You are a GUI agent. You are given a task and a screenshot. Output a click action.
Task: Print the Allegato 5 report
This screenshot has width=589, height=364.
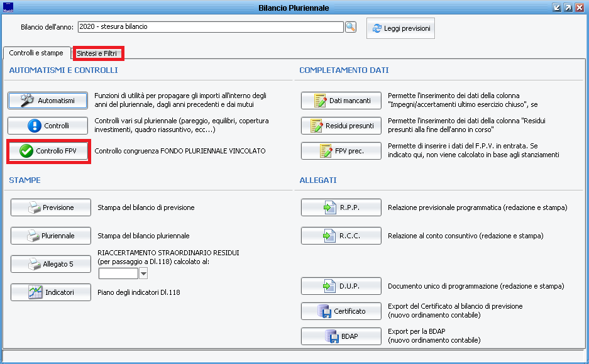point(51,264)
